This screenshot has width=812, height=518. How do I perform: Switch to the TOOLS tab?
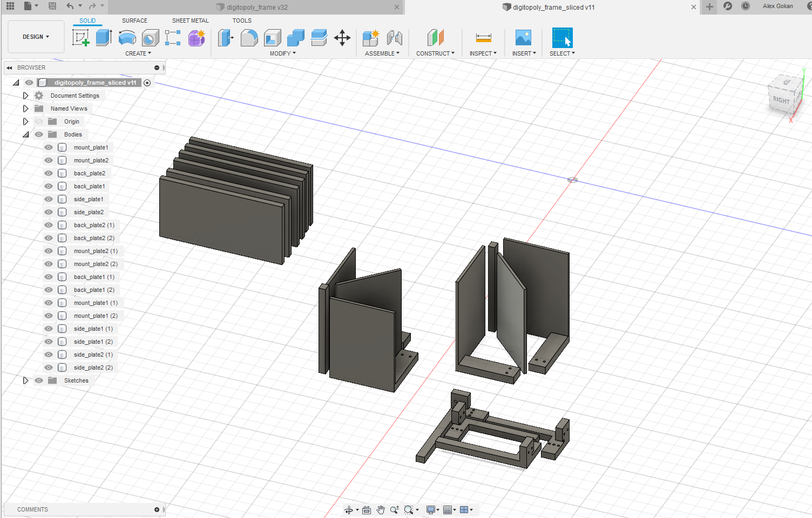pos(242,21)
